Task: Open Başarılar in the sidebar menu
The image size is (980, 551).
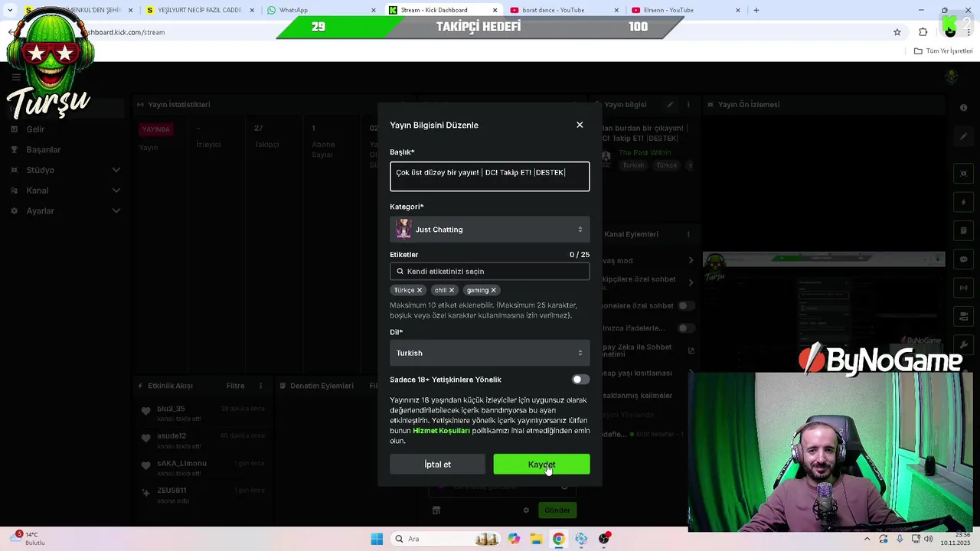Action: tap(43, 150)
